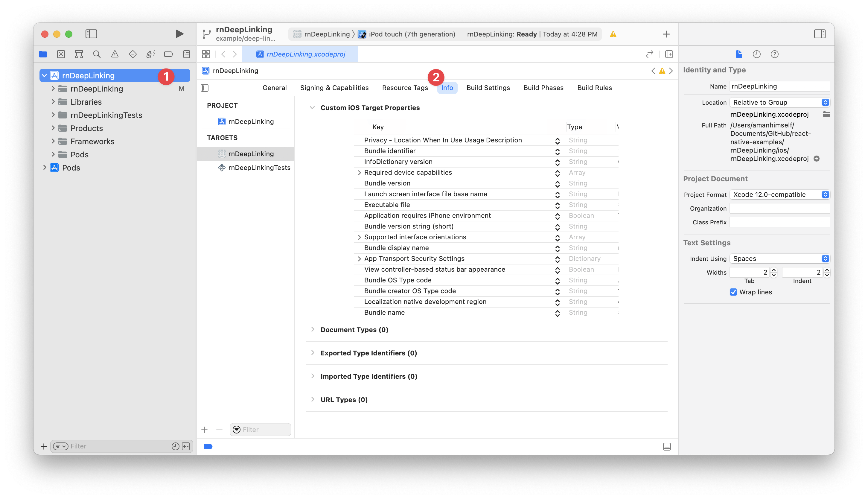This screenshot has height=499, width=868.
Task: Open the Debug navigator
Action: point(151,54)
